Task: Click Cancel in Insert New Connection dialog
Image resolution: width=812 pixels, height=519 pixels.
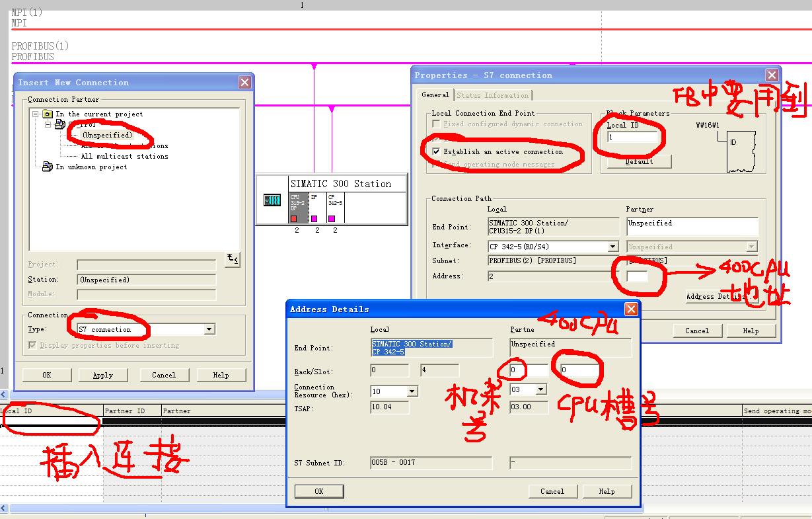Action: (x=163, y=375)
